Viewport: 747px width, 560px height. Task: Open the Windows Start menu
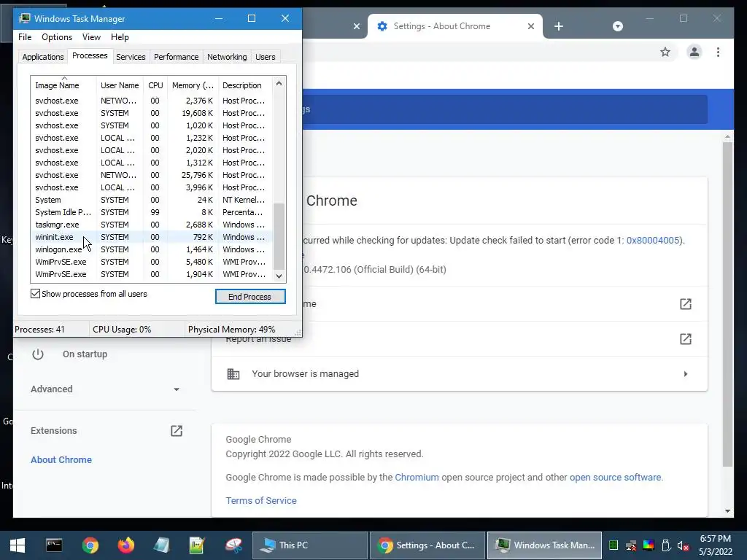[18, 545]
